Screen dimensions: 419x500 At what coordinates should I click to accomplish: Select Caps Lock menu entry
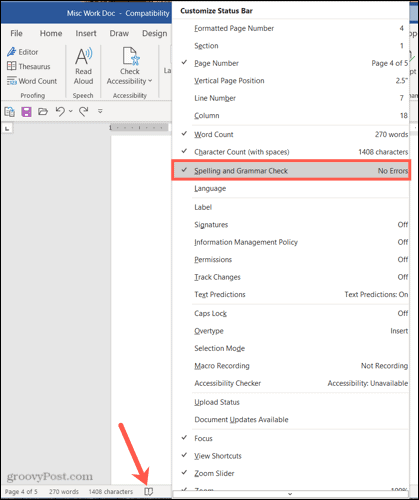pos(291,313)
